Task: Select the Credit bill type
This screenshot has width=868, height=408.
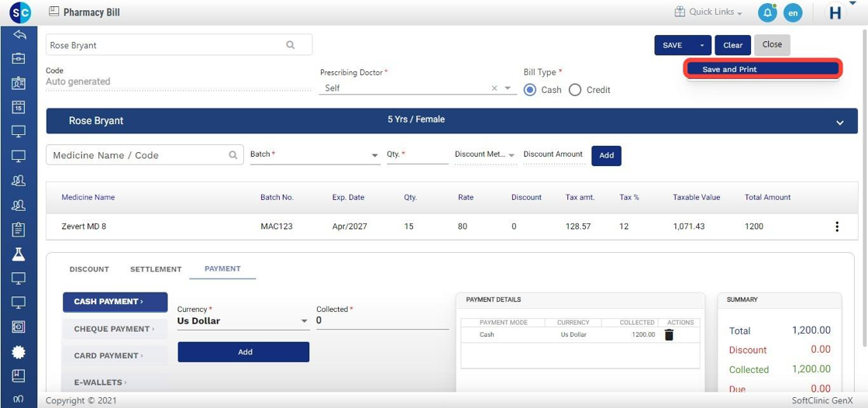Action: (x=575, y=90)
